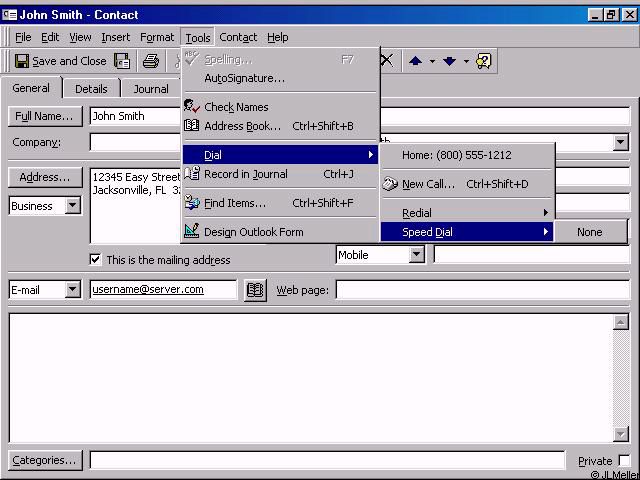Select None in Speed Dial submenu
The width and height of the screenshot is (640, 480).
(x=589, y=232)
